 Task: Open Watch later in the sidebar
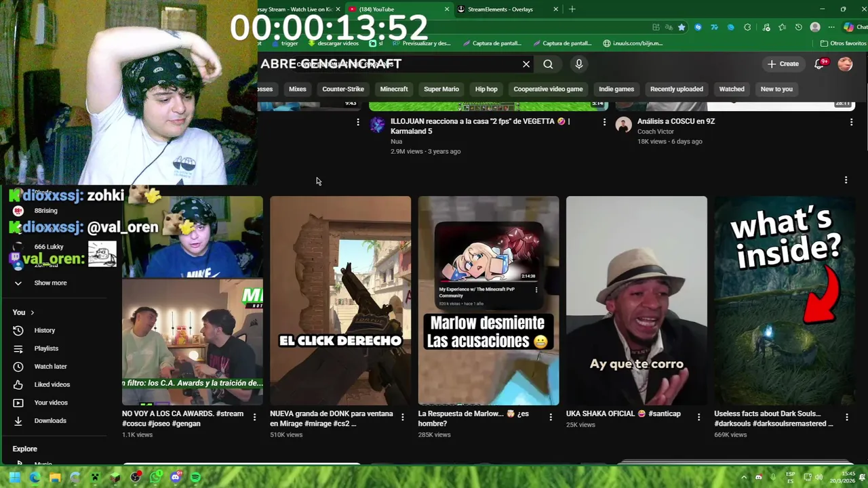(x=50, y=367)
